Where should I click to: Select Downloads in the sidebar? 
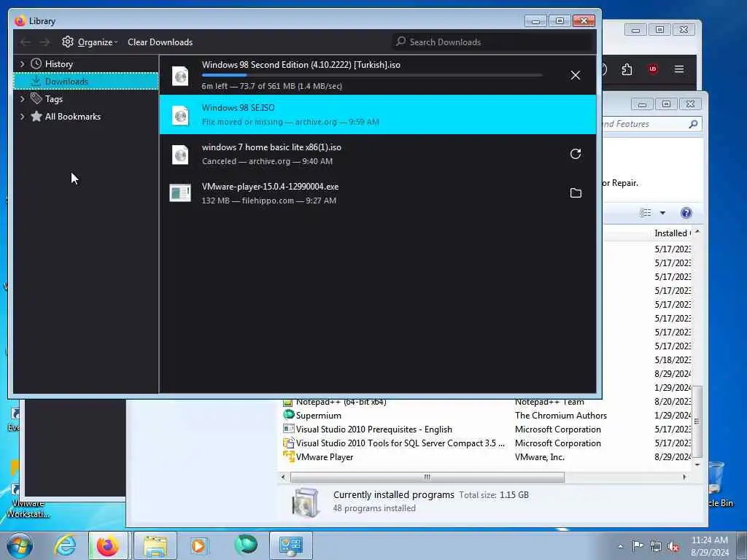(86, 82)
